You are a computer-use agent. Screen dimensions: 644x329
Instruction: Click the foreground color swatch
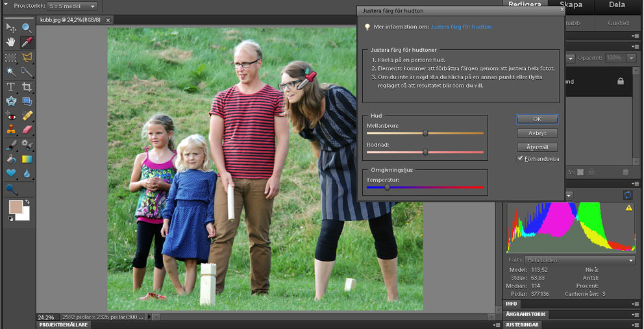(15, 208)
